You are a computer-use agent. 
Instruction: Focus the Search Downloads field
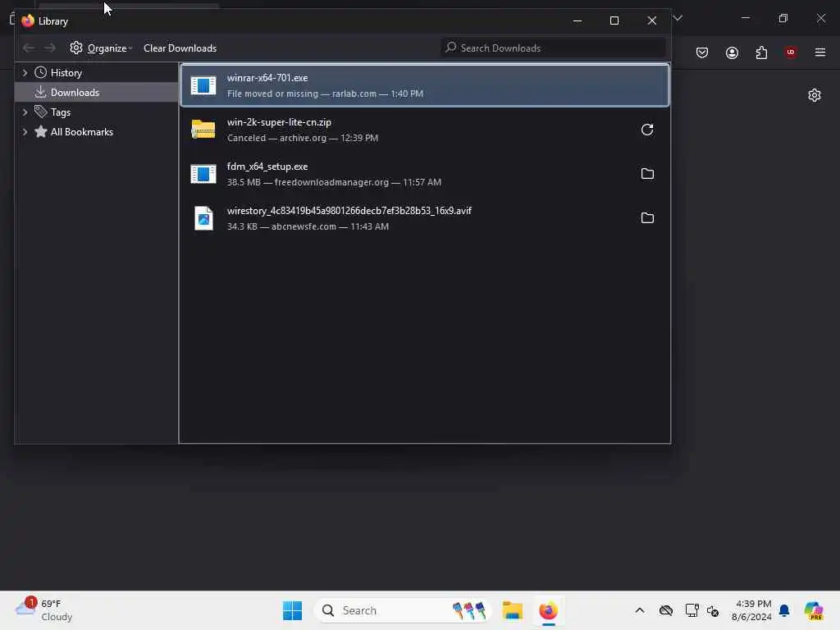[x=552, y=48]
